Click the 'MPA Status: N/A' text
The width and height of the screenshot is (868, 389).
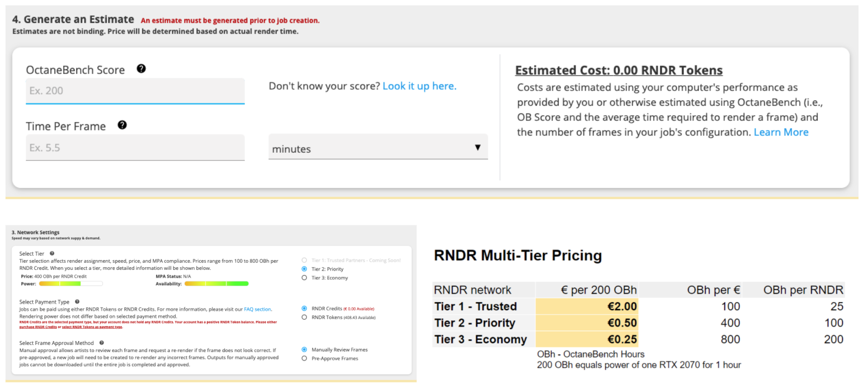[173, 276]
